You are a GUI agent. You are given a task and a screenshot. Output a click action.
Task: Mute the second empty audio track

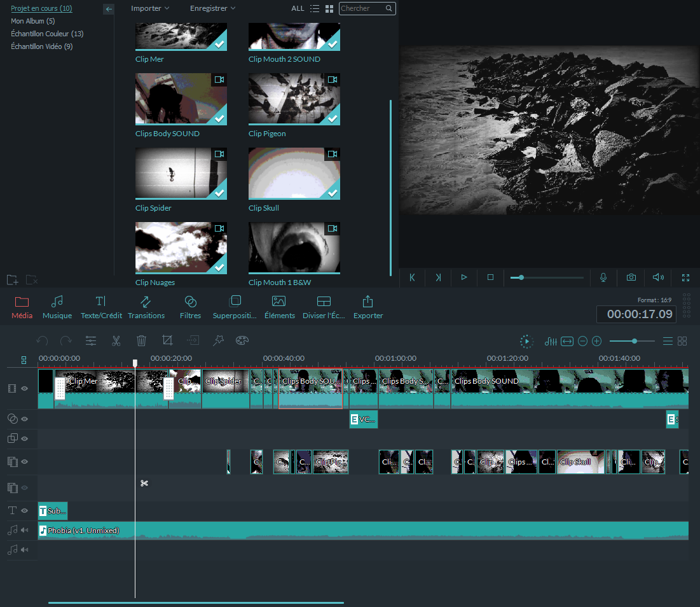pos(25,550)
